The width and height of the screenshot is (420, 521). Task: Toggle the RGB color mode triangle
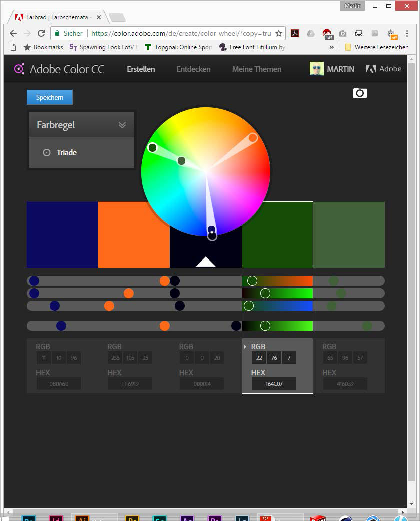pos(245,347)
